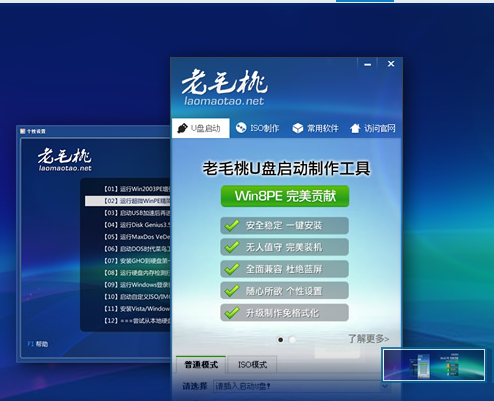
Task: Select 【06】启动DOS时代菜鸟 in the boot menu
Action: (137, 249)
